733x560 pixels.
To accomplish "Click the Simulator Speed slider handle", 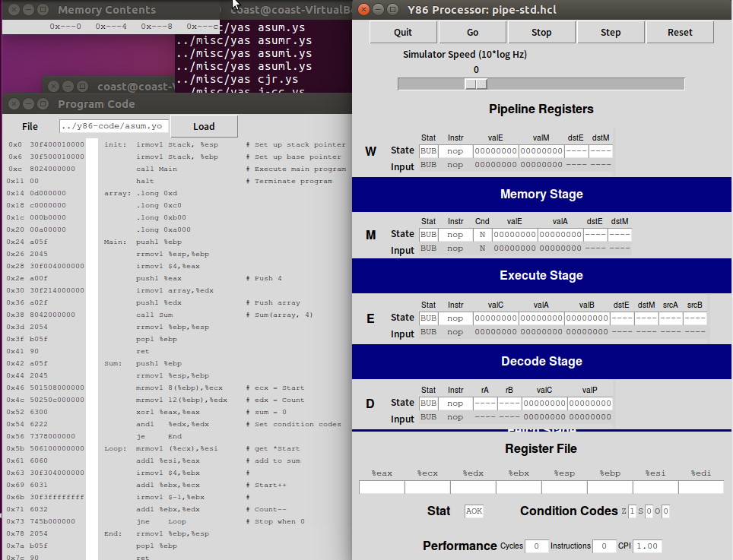I will (476, 84).
